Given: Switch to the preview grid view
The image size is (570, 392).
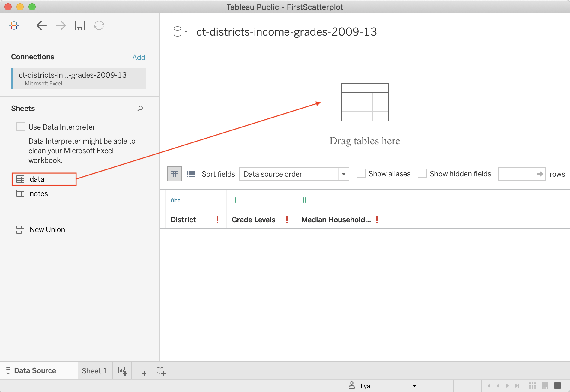Looking at the screenshot, I should pos(175,174).
